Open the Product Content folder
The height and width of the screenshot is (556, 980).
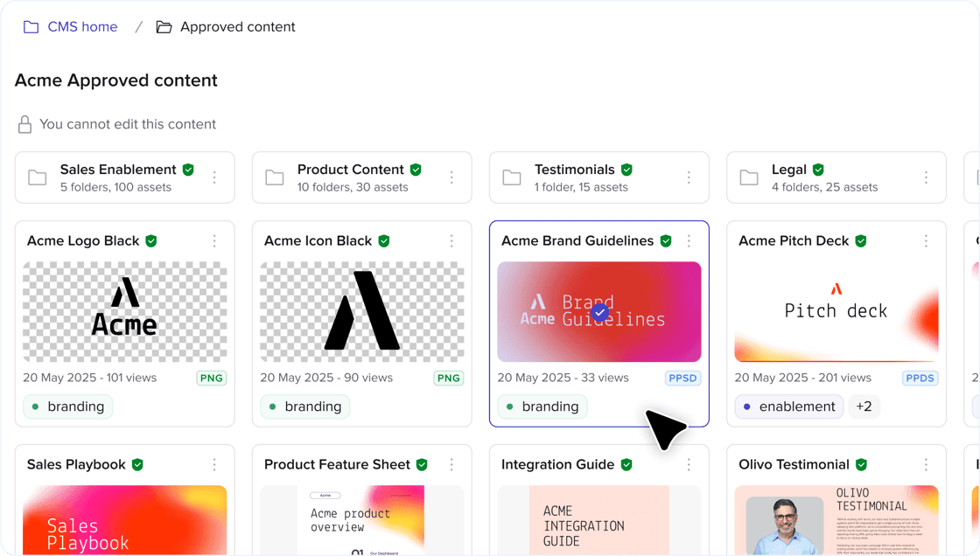[362, 177]
